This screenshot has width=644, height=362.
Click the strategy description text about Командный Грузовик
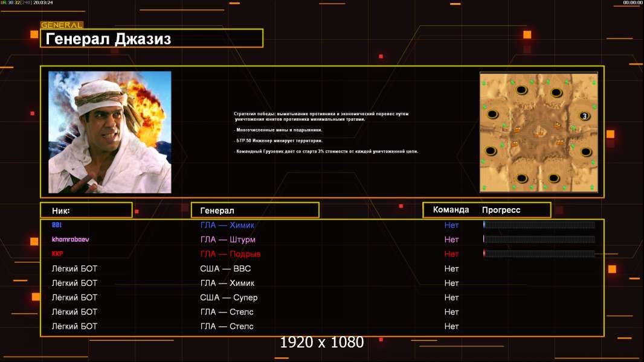326,151
